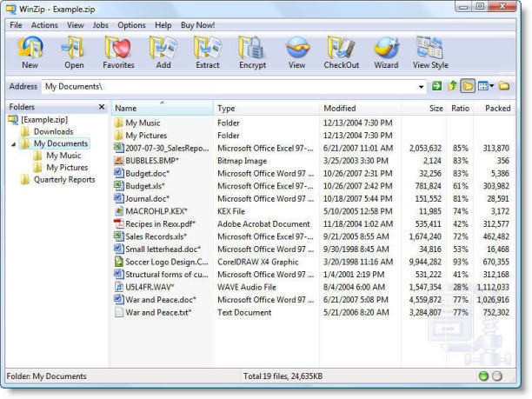Click the CheckOut toolbar icon
The height and width of the screenshot is (399, 532).
pyautogui.click(x=342, y=51)
